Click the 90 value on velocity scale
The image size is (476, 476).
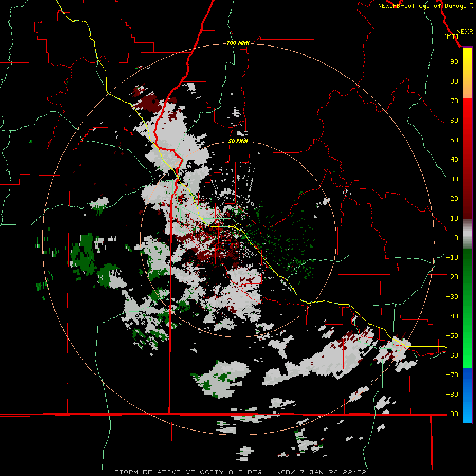tap(454, 62)
